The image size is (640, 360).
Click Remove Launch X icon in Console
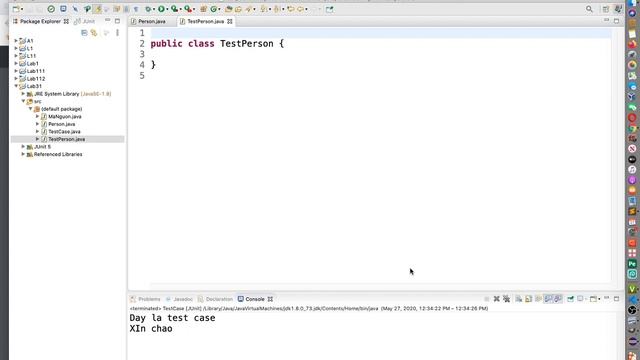tap(496, 299)
